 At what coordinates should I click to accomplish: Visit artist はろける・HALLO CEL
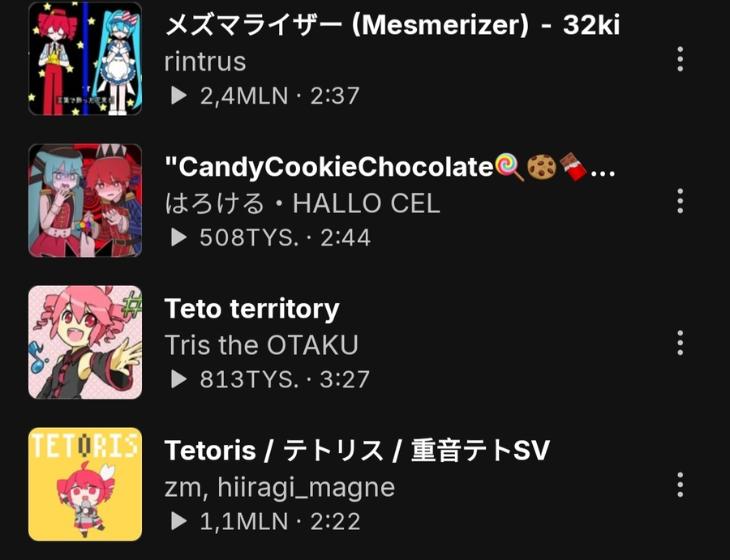point(303,203)
